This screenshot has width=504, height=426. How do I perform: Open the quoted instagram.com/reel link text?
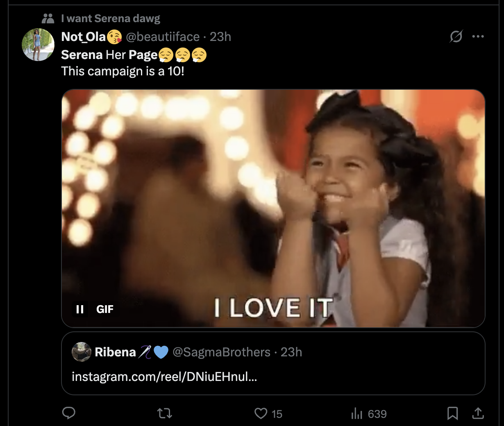click(164, 376)
